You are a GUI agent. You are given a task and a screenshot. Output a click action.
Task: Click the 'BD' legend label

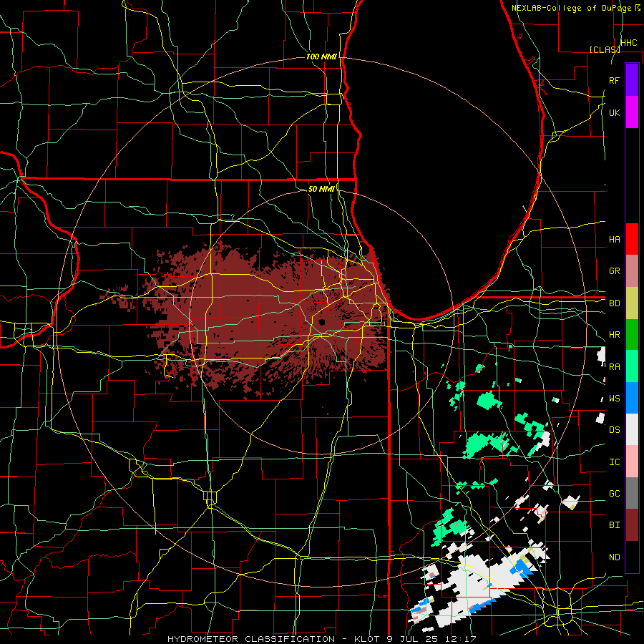point(615,303)
